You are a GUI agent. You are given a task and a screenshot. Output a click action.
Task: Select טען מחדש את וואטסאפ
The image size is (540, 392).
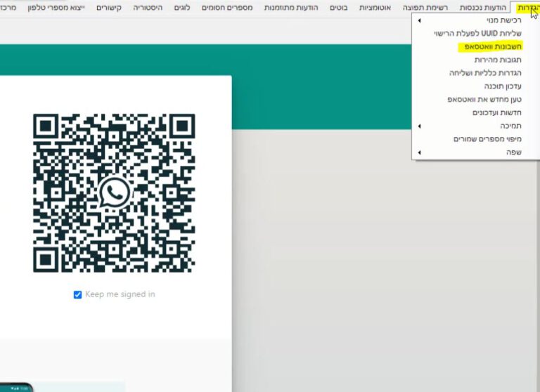point(475,100)
